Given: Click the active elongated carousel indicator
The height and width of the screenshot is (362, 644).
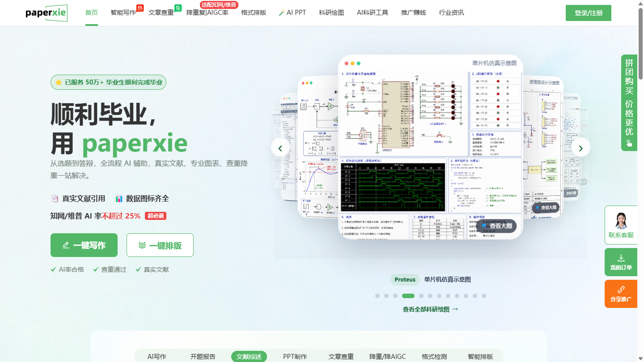Looking at the screenshot, I should (x=408, y=296).
